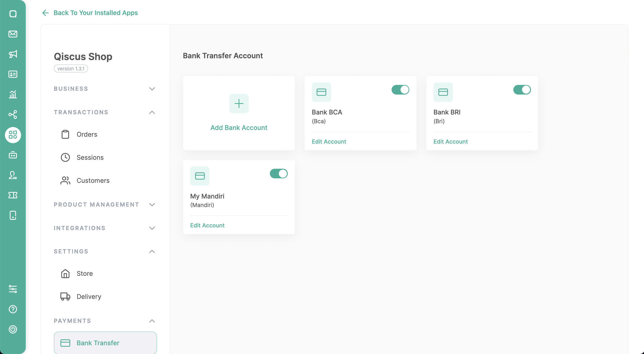Switch off the My Mandiri toggle
644x354 pixels.
point(279,173)
